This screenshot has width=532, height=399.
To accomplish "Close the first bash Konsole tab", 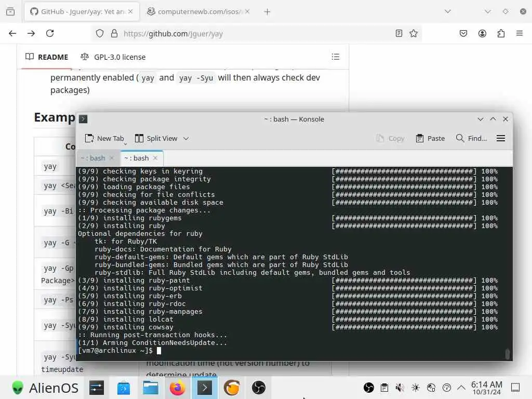I will tap(111, 158).
